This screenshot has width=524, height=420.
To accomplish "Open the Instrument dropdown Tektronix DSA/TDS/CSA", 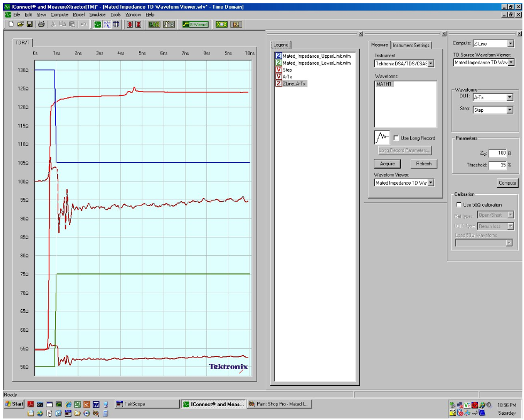I will pyautogui.click(x=431, y=64).
